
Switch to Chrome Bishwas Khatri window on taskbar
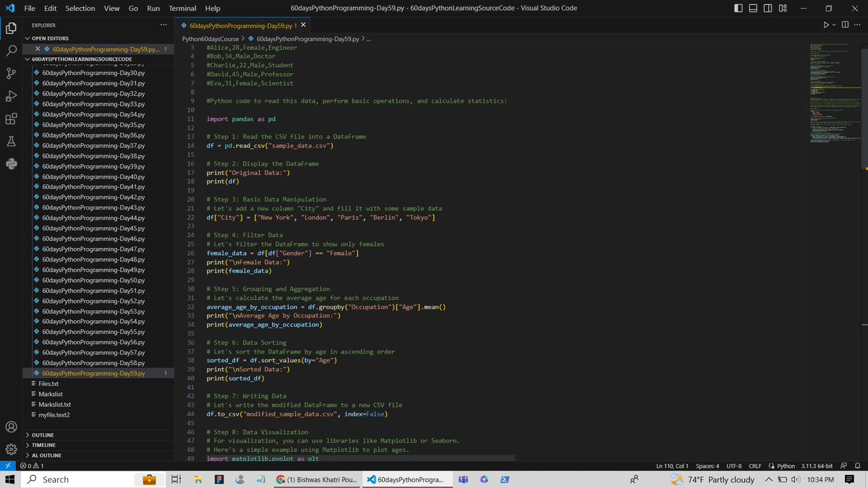[315, 479]
